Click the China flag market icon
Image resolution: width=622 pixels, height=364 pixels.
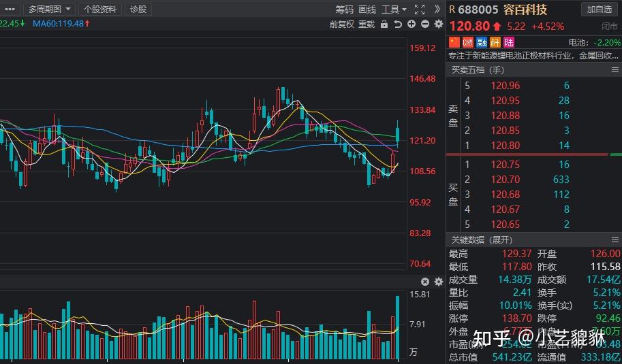tap(454, 42)
